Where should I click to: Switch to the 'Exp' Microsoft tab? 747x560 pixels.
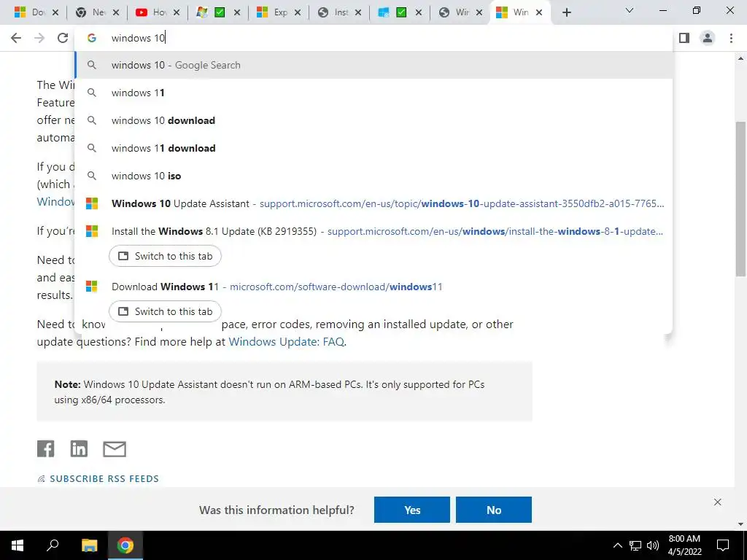(273, 13)
